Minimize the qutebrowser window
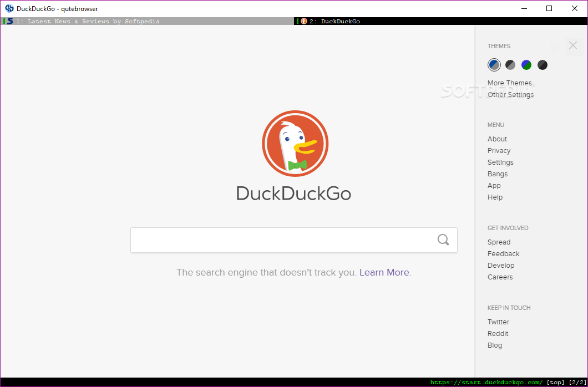Screen dimensions: 588x387 click(524, 8)
